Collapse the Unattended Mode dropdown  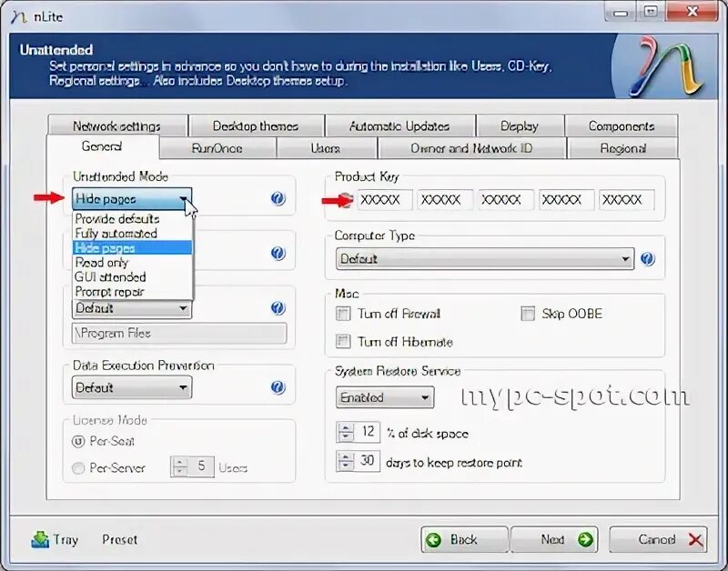tap(132, 199)
